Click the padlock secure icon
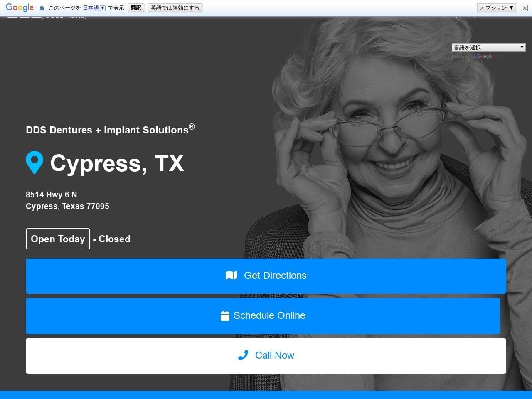532x399 pixels. click(x=42, y=8)
